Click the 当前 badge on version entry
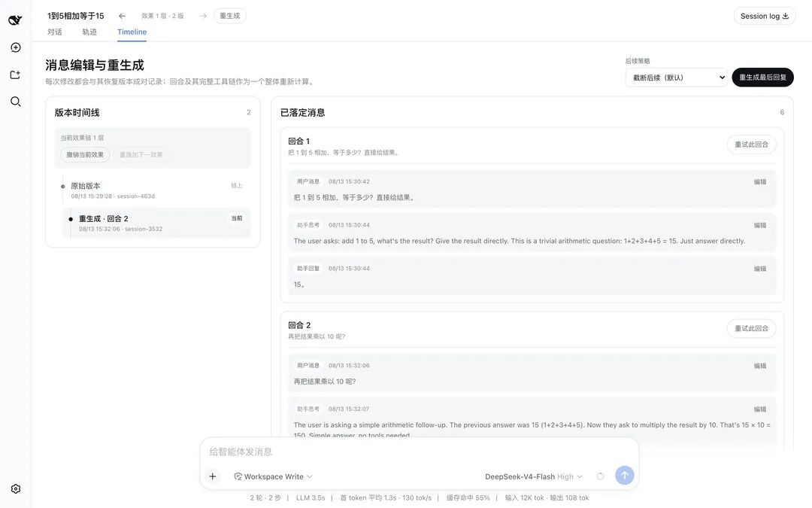Screen dimensions: 812x508 tap(237, 218)
